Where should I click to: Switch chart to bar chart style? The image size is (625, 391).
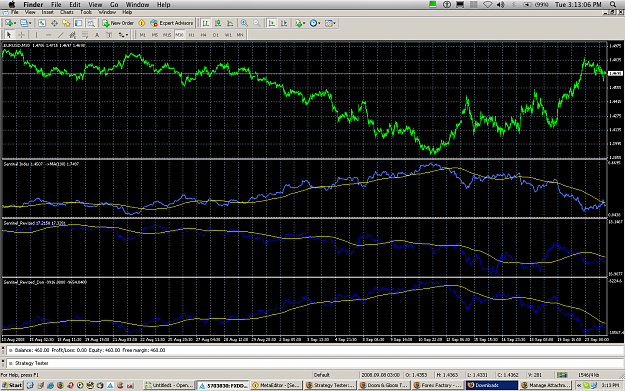[x=206, y=23]
